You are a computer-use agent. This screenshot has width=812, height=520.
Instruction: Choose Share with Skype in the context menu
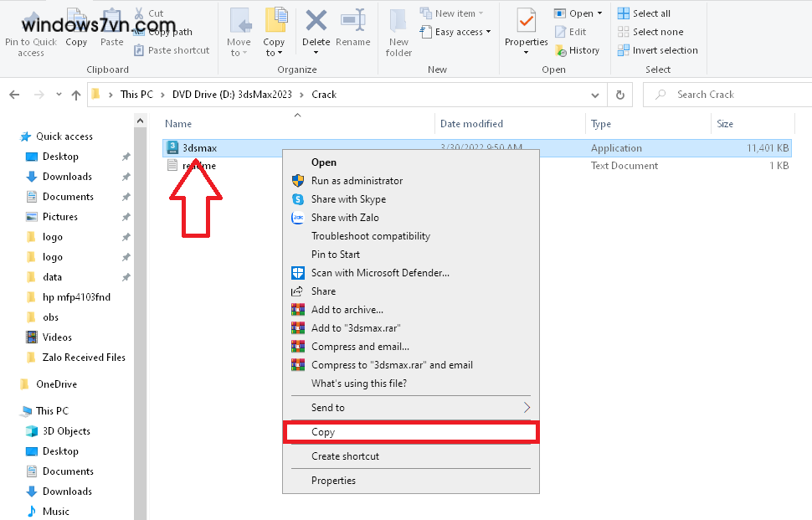point(348,199)
